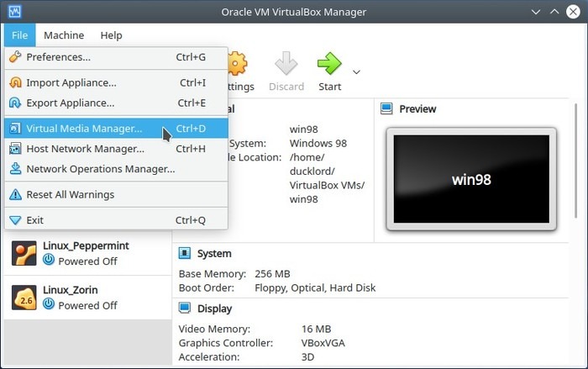Choose Reset All Warnings
The image size is (588, 369).
116,194
